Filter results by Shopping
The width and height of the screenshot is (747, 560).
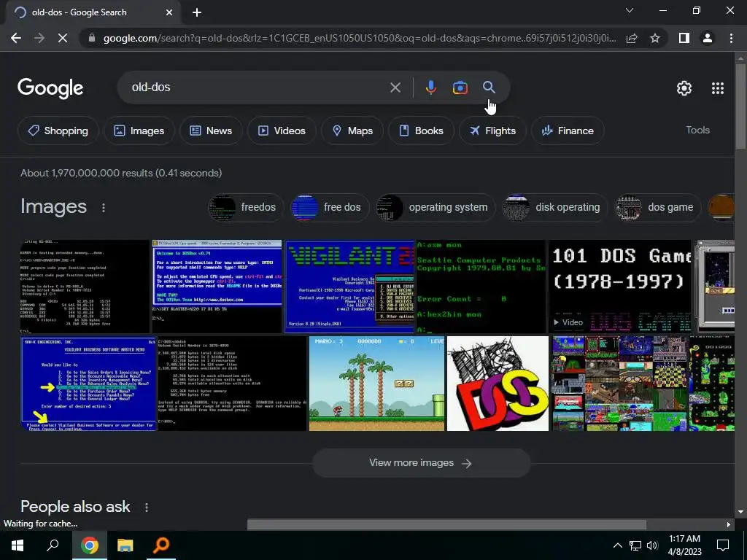[x=58, y=131]
